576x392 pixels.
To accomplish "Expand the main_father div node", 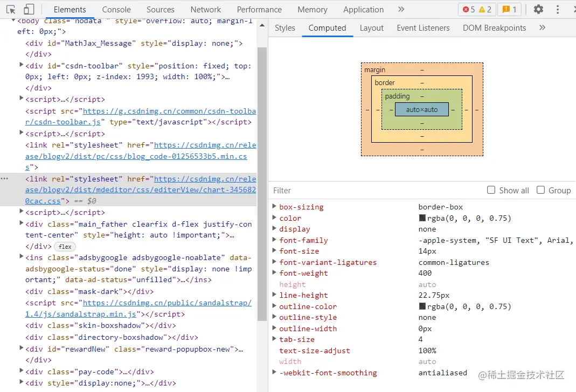I will pyautogui.click(x=22, y=223).
